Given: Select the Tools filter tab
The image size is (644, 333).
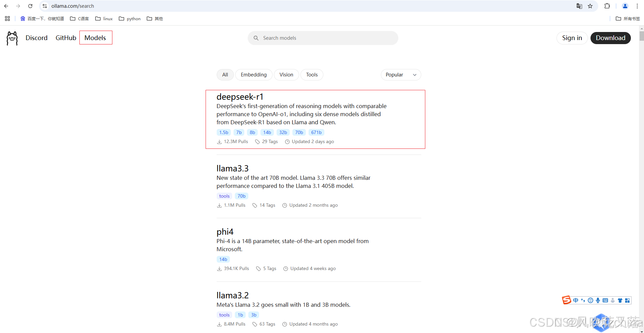Looking at the screenshot, I should pyautogui.click(x=312, y=75).
